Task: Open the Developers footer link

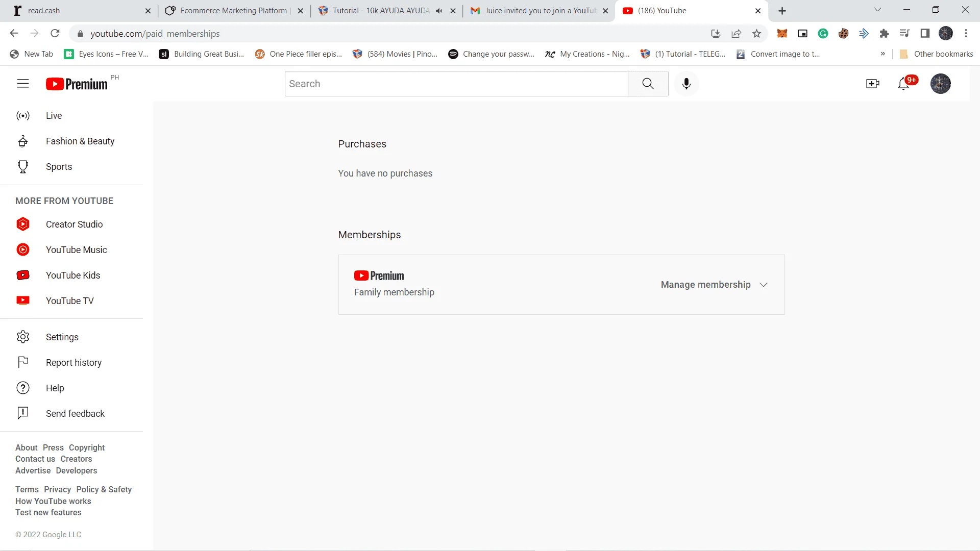Action: [x=77, y=470]
